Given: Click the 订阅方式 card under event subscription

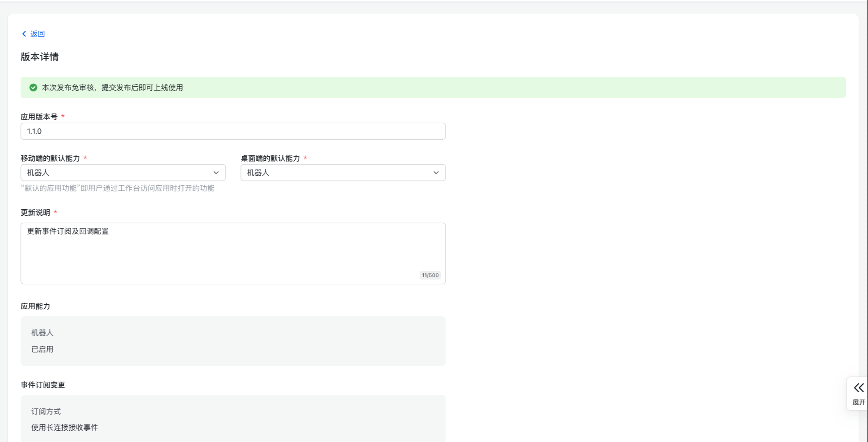Looking at the screenshot, I should pyautogui.click(x=233, y=419).
